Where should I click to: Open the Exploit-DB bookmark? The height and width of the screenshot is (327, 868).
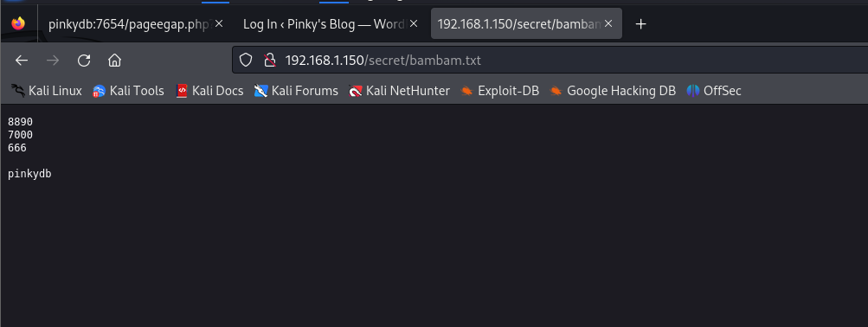tap(500, 91)
